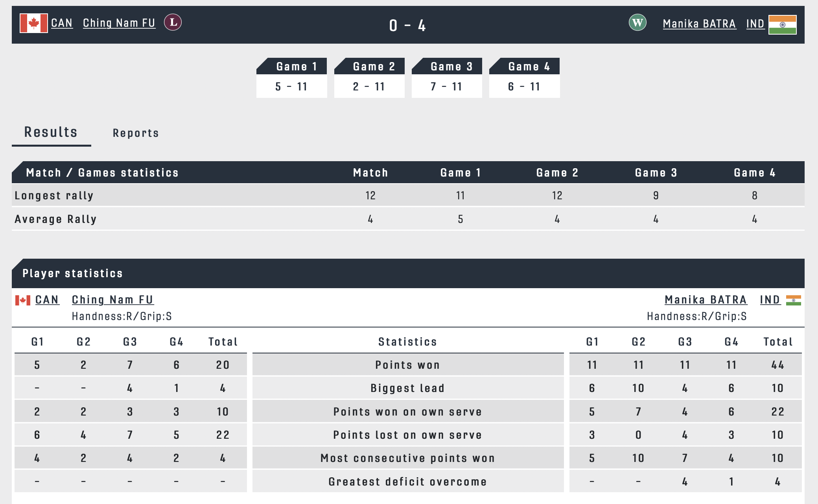Click the IND country link in header
The height and width of the screenshot is (504, 818).
click(x=755, y=24)
